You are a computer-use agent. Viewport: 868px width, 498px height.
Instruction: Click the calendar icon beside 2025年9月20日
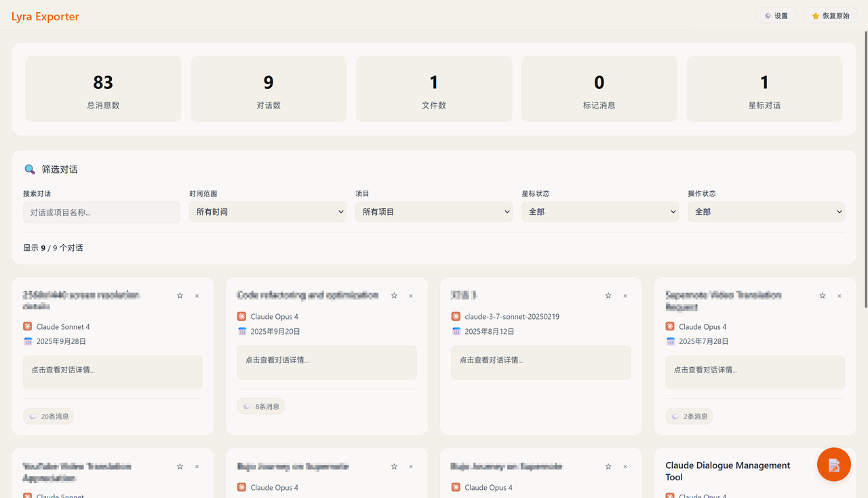pos(242,331)
